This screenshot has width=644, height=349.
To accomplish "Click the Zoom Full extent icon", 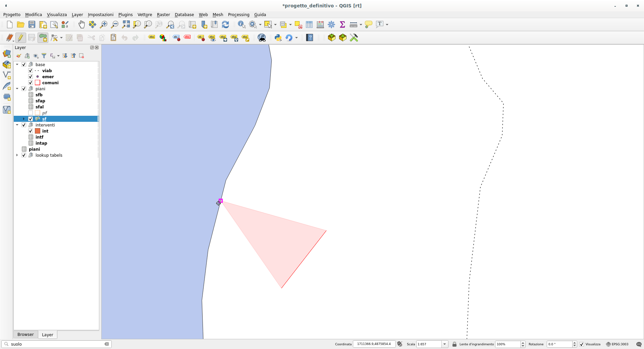I will [126, 24].
